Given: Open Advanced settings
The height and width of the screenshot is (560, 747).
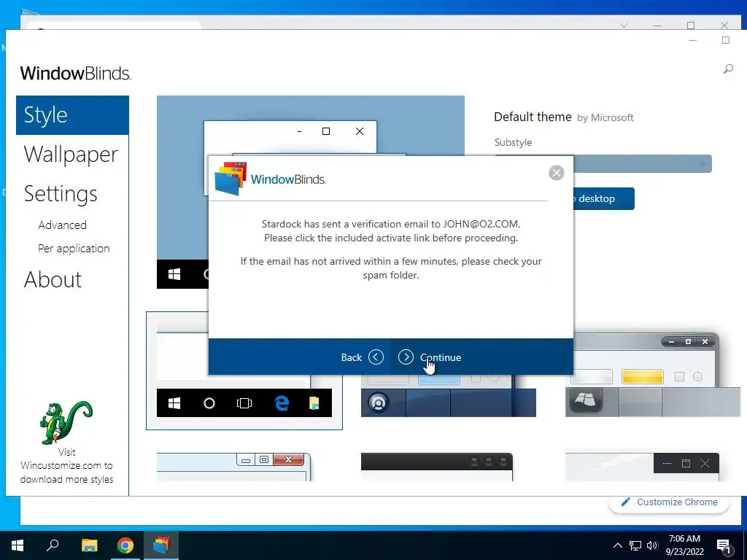Looking at the screenshot, I should [x=63, y=225].
